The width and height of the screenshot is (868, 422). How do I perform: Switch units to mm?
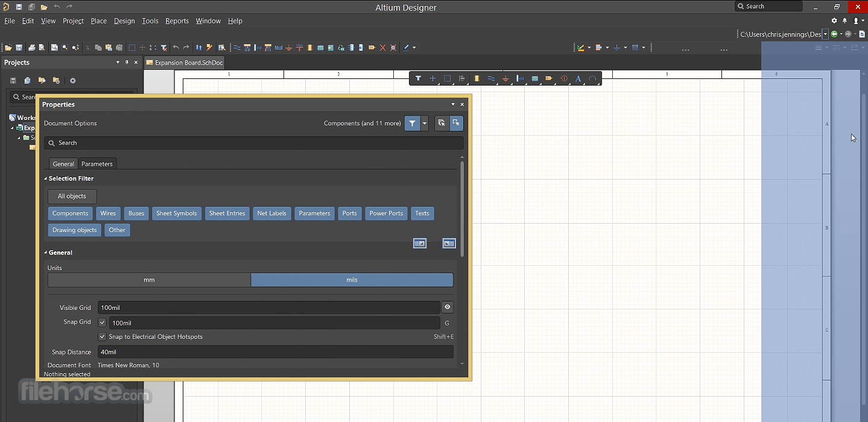click(149, 280)
